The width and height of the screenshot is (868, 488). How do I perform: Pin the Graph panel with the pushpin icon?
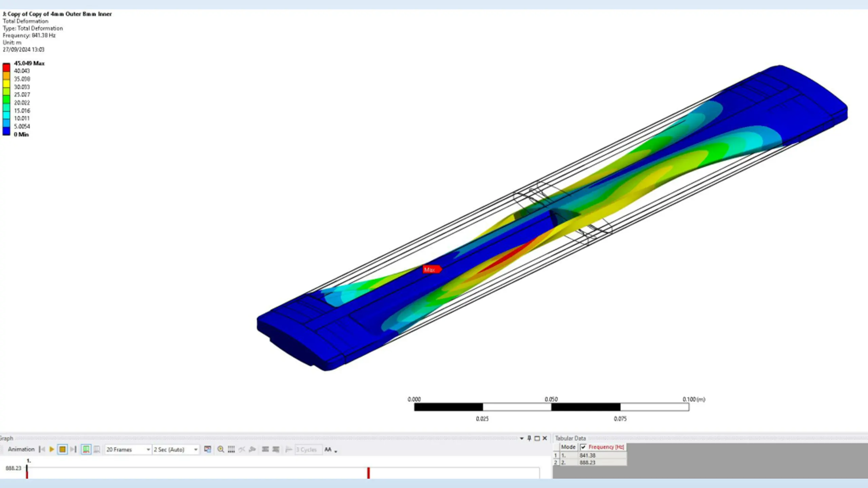click(529, 438)
